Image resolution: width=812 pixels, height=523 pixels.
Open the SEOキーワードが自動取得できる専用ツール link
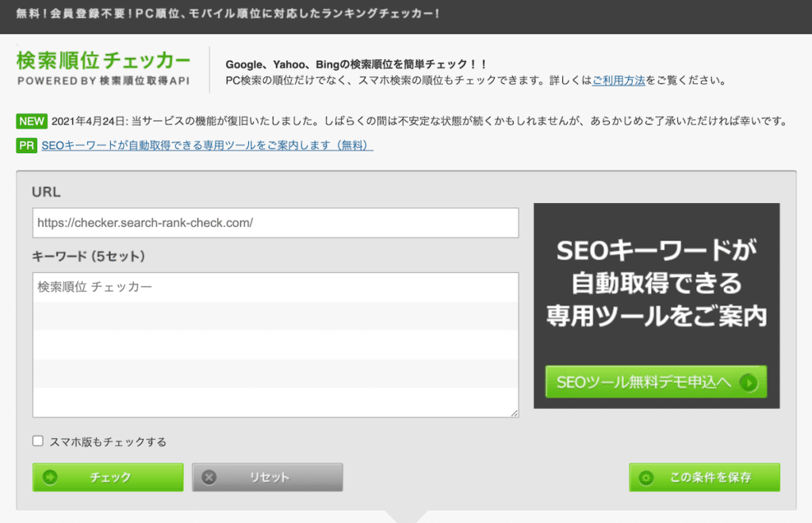pyautogui.click(x=207, y=146)
